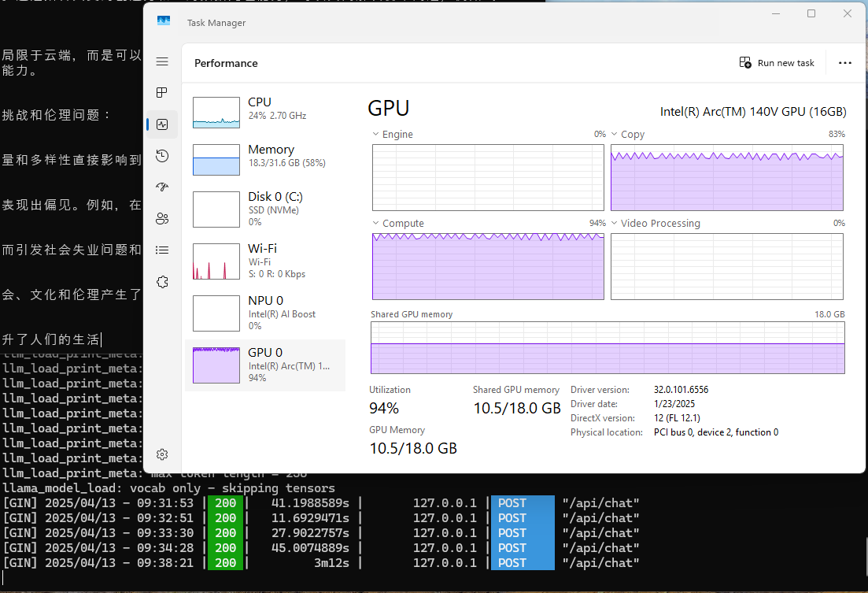Open the Details page list icon
Viewport: 868px width, 593px height.
click(162, 250)
